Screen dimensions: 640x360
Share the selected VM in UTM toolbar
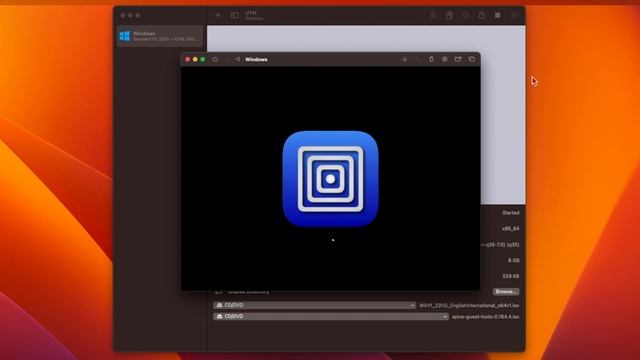point(482,16)
